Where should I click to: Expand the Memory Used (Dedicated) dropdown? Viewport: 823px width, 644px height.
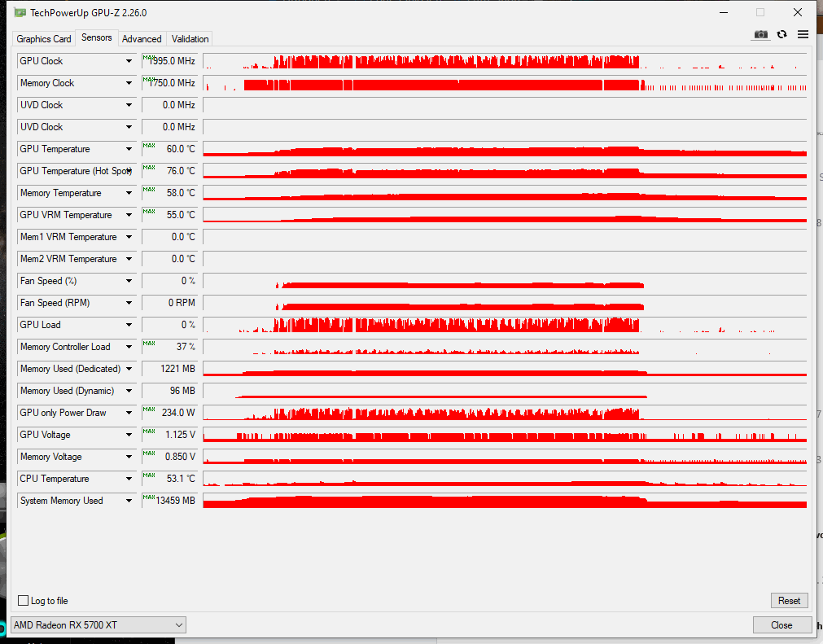click(129, 369)
